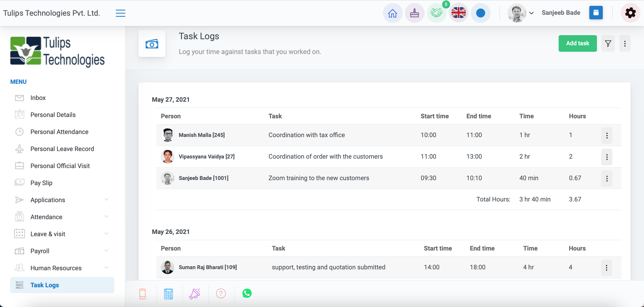
Task: Click the filter funnel icon
Action: coord(608,43)
